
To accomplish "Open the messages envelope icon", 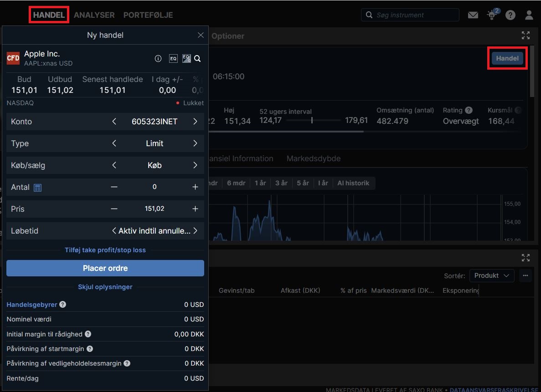I will coord(473,15).
